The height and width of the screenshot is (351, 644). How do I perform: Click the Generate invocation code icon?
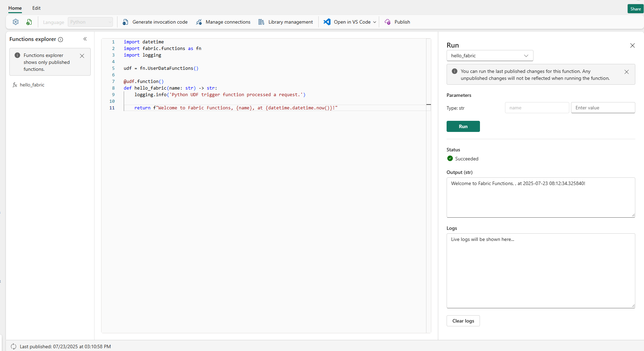pyautogui.click(x=125, y=22)
